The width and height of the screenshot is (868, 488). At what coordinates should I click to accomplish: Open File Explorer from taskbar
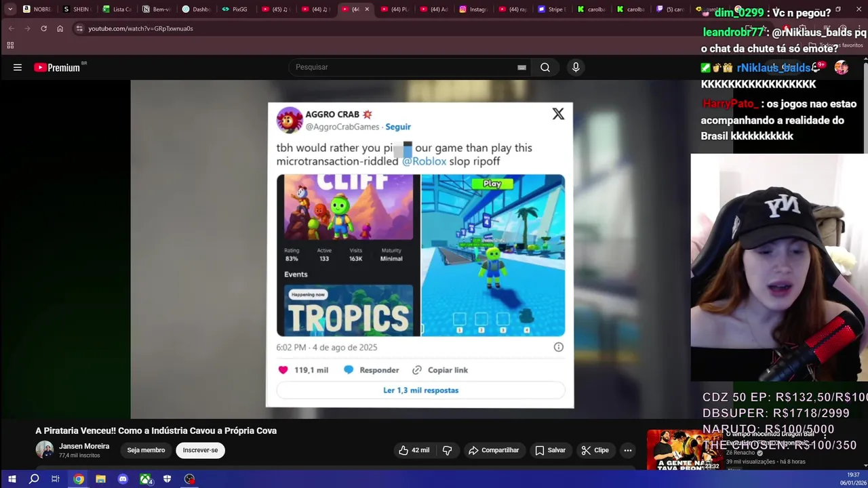(100, 479)
